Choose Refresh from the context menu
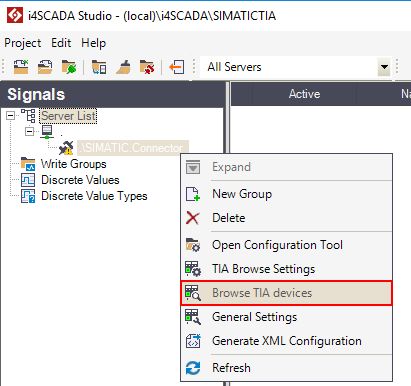Image resolution: width=411 pixels, height=386 pixels. click(287, 368)
